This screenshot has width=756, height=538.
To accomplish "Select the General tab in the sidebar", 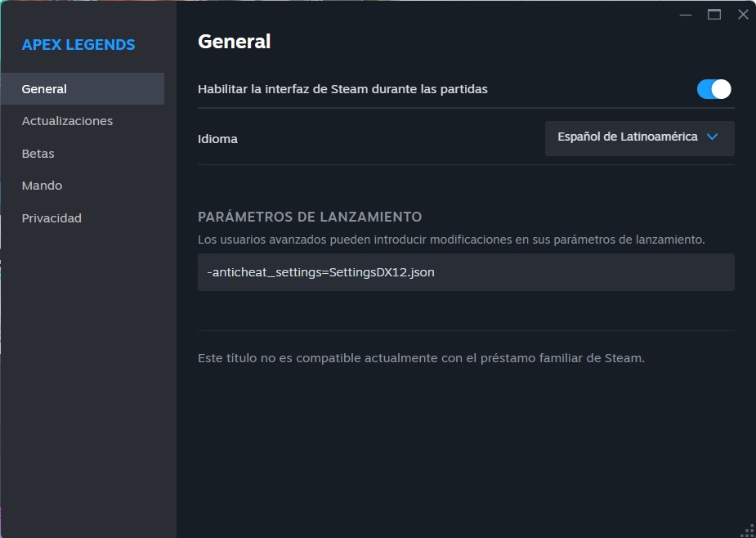I will [x=82, y=89].
